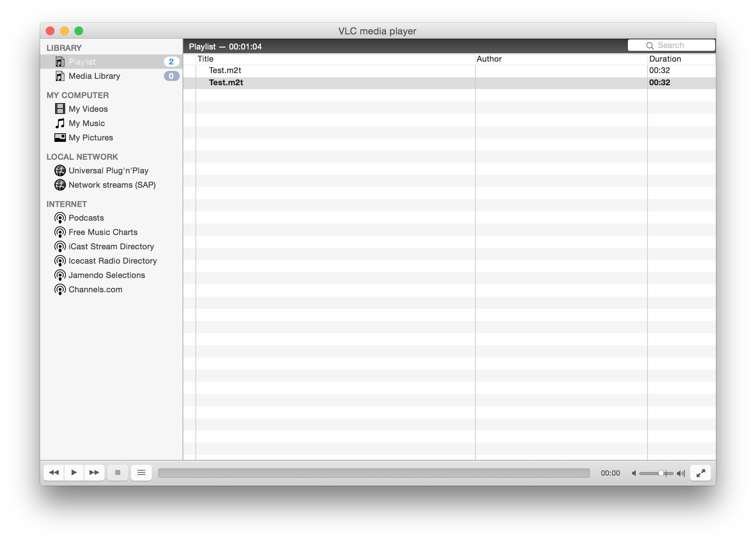756x543 pixels.
Task: Click the playback position progress bar
Action: click(x=374, y=473)
